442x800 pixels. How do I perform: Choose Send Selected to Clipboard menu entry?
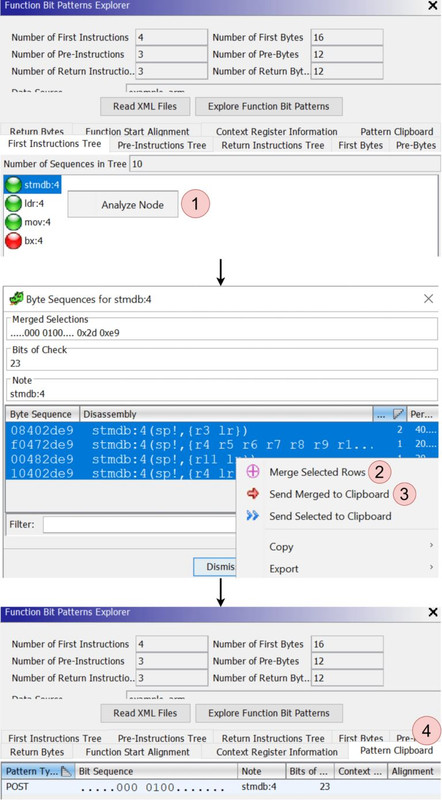pos(330,516)
